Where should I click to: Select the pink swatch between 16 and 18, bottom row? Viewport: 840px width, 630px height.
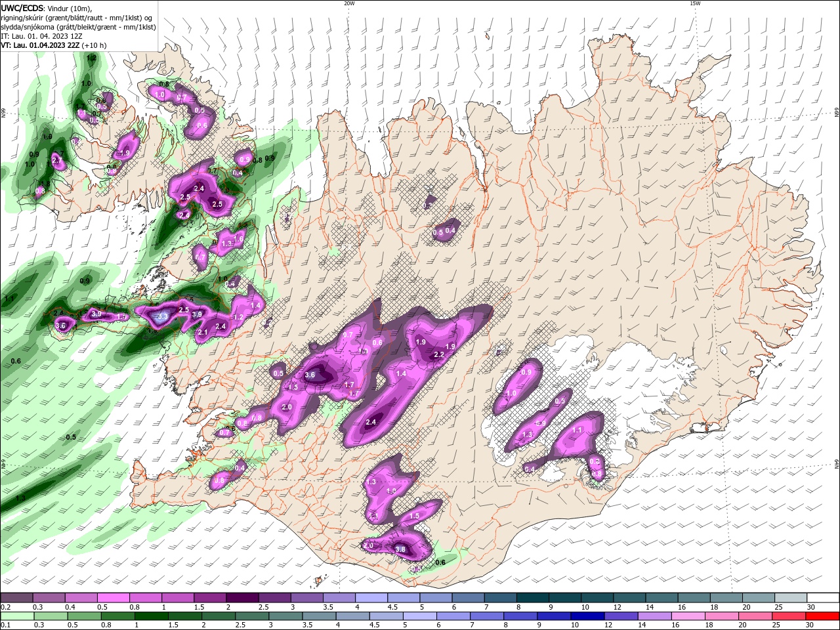[x=688, y=616]
